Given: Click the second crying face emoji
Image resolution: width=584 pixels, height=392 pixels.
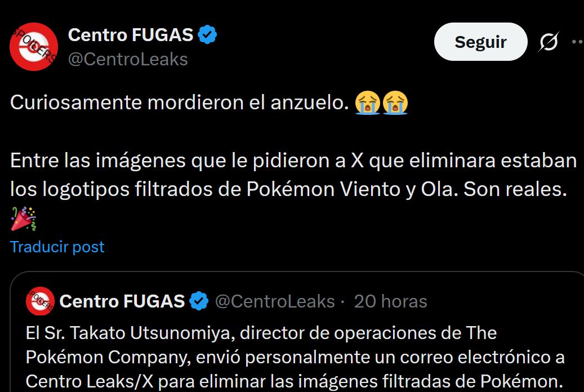Looking at the screenshot, I should tap(395, 103).
